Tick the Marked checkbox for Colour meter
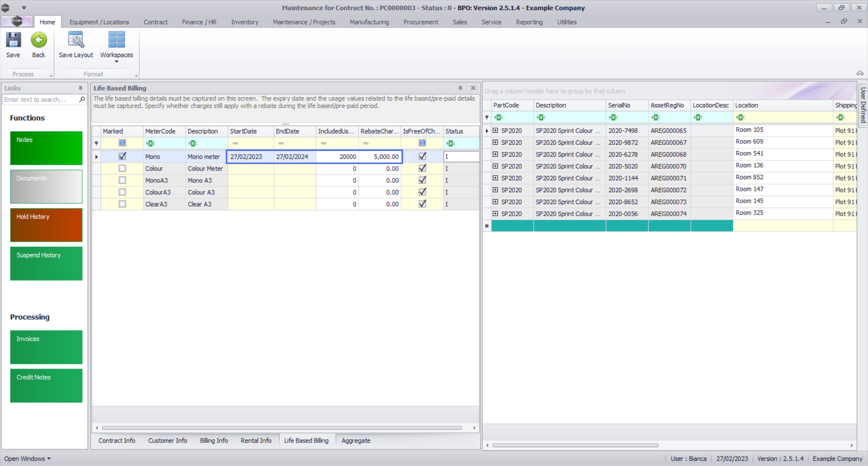Image resolution: width=868 pixels, height=466 pixels. pyautogui.click(x=122, y=168)
